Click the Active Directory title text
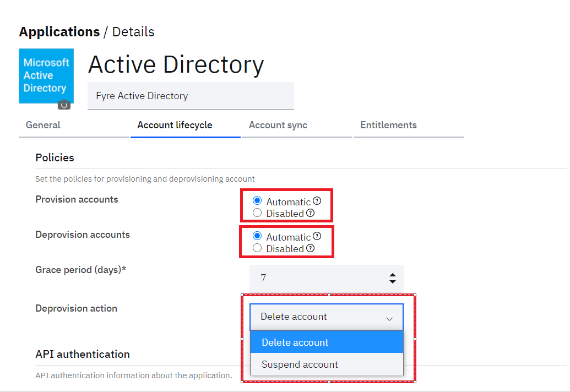Viewport: 570px width, 392px height. (x=176, y=65)
